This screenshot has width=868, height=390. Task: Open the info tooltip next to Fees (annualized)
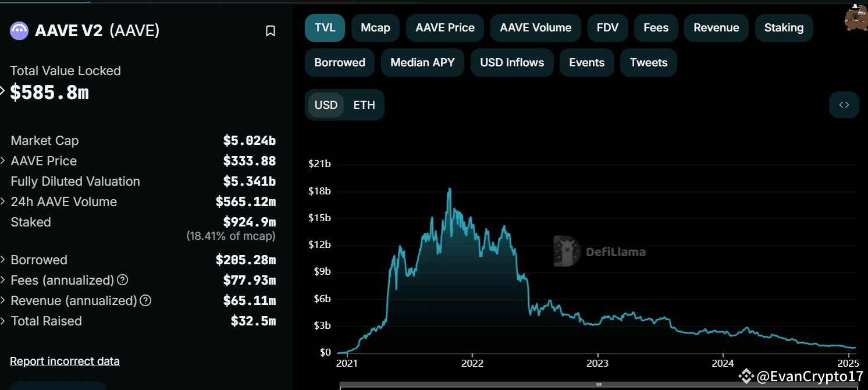coord(122,280)
